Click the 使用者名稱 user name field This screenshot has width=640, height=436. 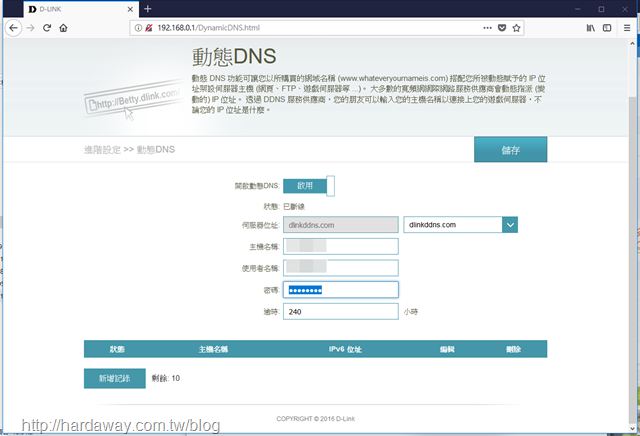341,268
